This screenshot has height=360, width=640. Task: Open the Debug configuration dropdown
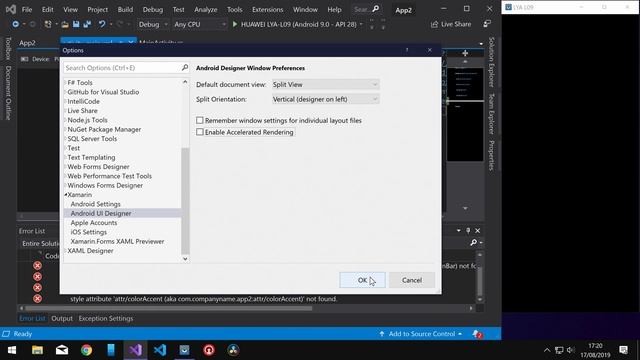(x=153, y=24)
